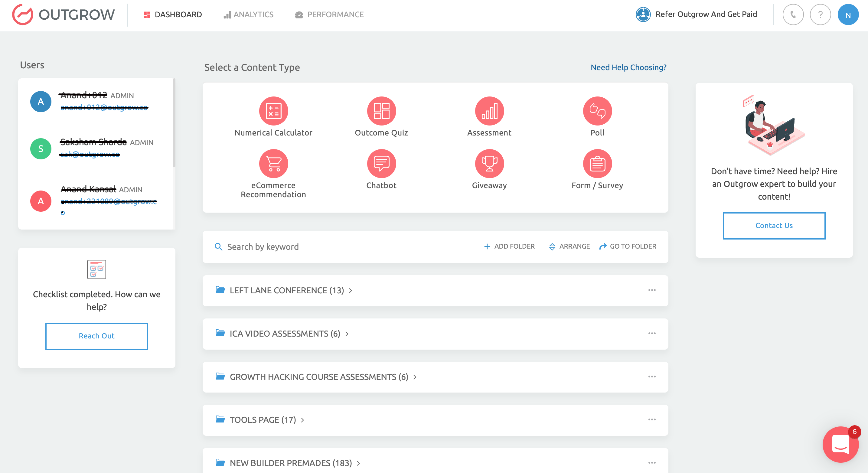868x473 pixels.
Task: Choose the Giveaway trophy icon
Action: pos(489,163)
